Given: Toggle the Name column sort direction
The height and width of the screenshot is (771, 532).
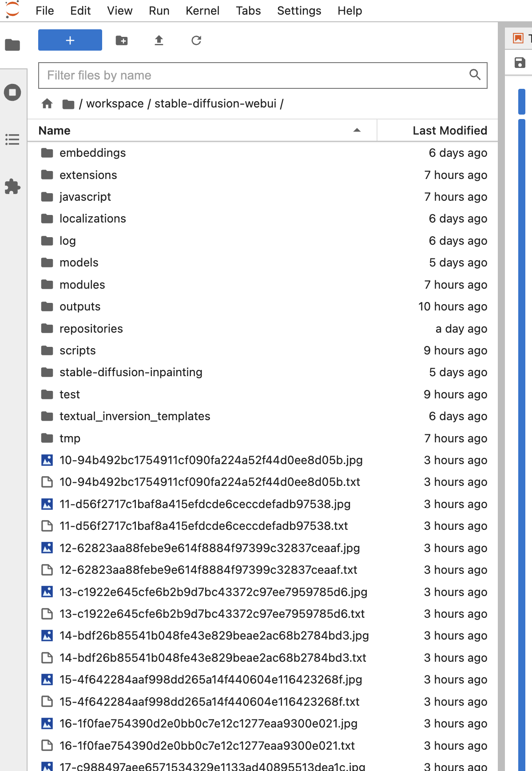Looking at the screenshot, I should pyautogui.click(x=357, y=131).
